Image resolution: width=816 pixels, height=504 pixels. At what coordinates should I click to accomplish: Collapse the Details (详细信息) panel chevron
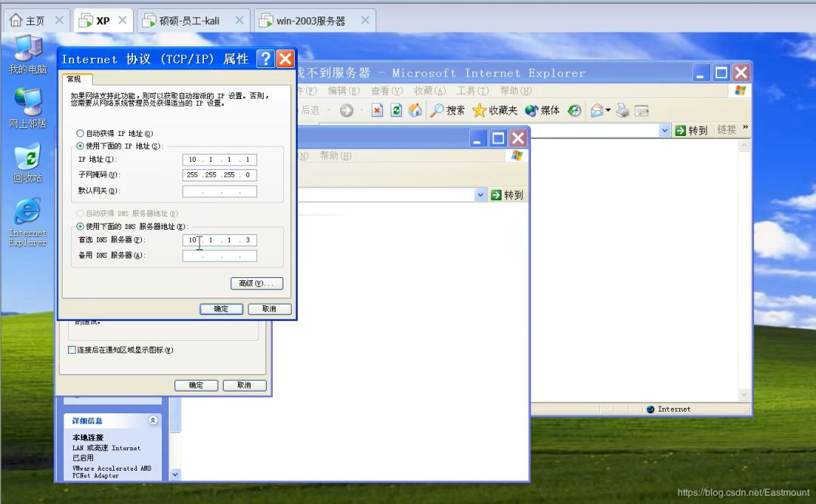[153, 420]
